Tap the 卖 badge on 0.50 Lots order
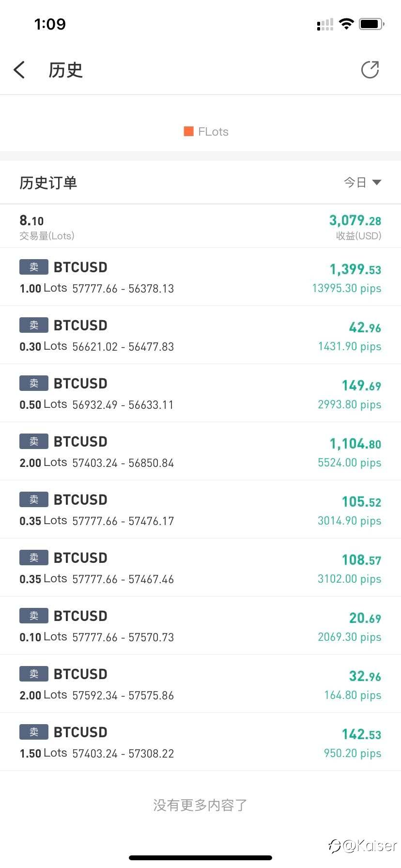This screenshot has width=401, height=868. point(34,383)
